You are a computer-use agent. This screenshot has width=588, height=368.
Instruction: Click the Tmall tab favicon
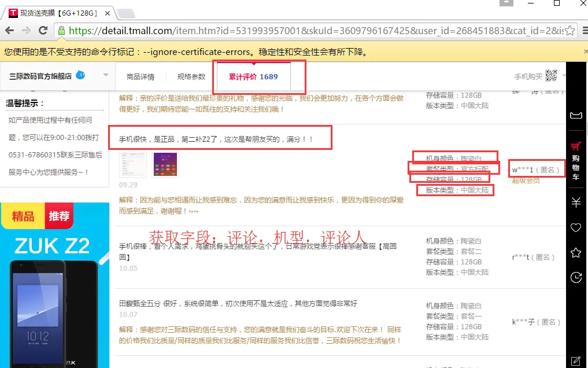coord(13,13)
